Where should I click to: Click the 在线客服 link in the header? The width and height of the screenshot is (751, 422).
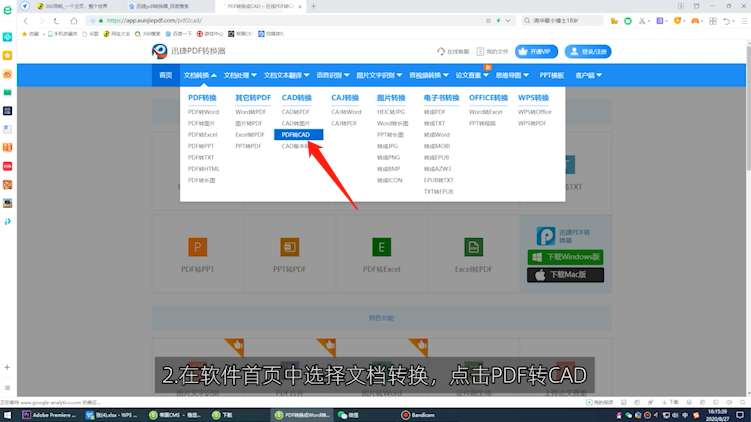453,51
